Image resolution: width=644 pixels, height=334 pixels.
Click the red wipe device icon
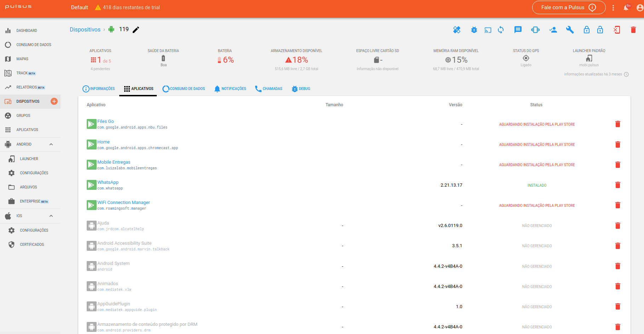616,30
